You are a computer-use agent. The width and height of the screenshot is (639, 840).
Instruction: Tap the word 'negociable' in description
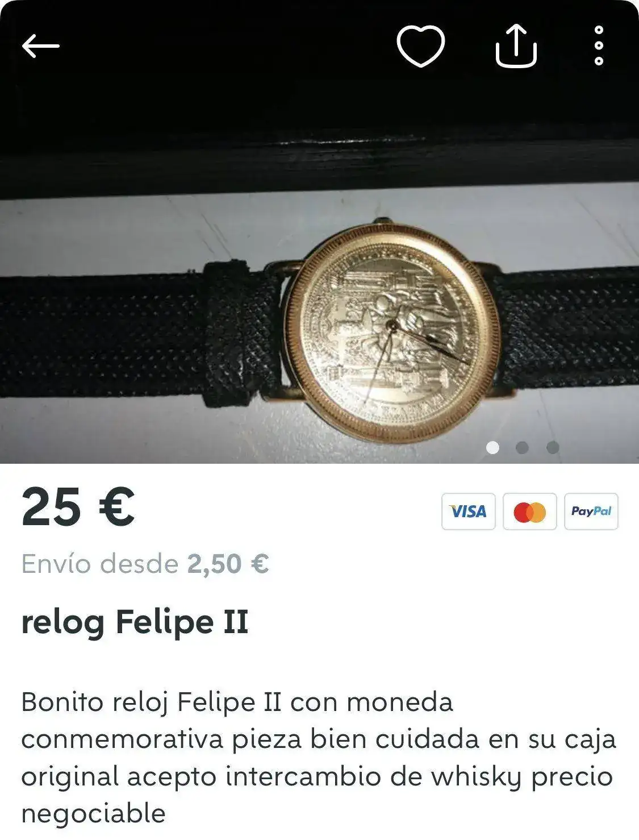click(93, 813)
